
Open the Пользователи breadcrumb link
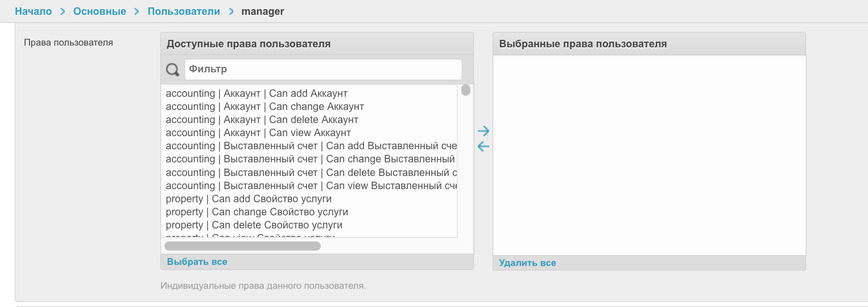(184, 11)
